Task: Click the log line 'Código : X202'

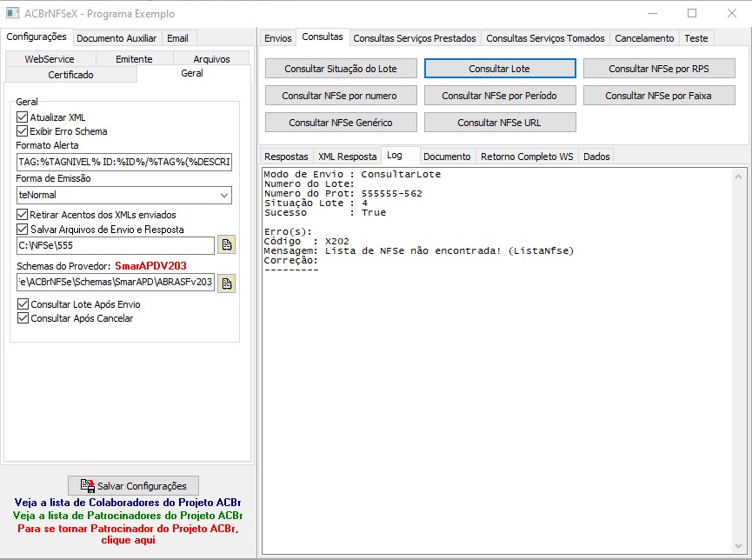Action: pos(307,242)
